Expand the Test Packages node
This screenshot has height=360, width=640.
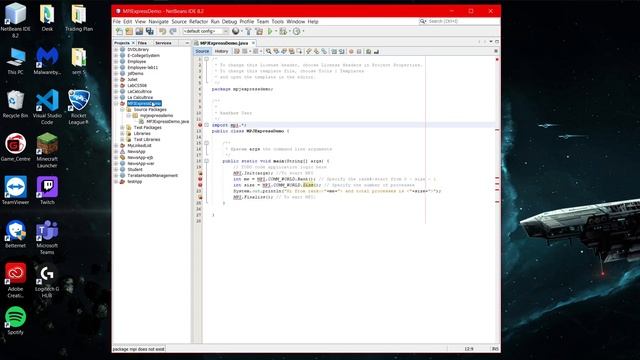122,128
